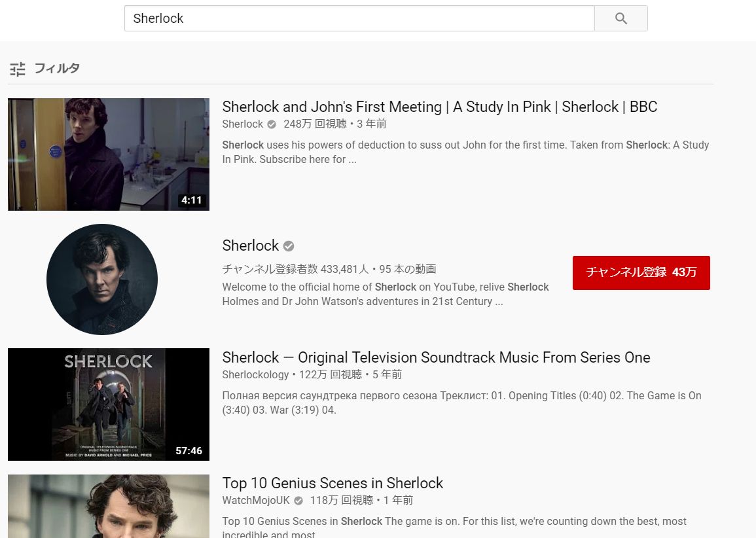Open the First Meeting video thumbnail
This screenshot has height=538, width=756.
tap(109, 154)
